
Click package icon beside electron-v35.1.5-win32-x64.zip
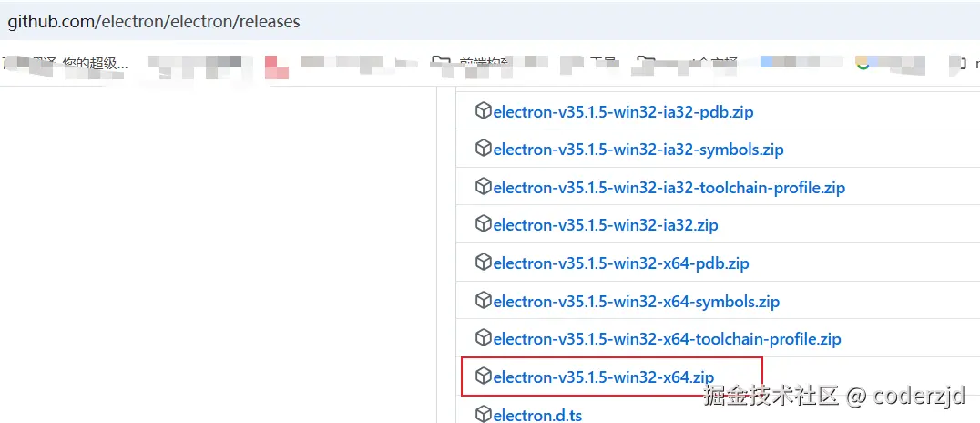[x=483, y=377]
